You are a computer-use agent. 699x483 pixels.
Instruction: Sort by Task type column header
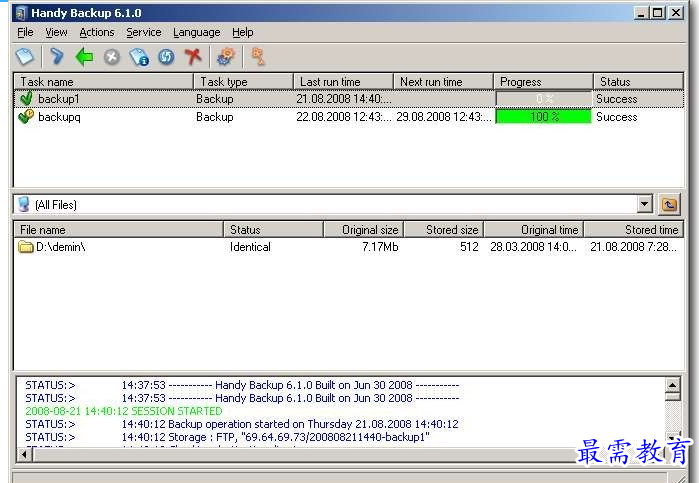243,82
